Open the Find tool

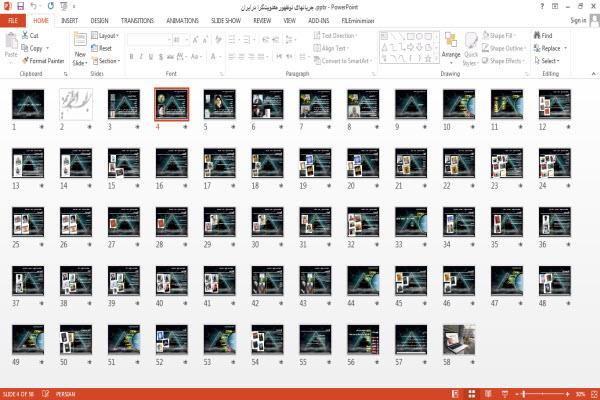tap(543, 35)
